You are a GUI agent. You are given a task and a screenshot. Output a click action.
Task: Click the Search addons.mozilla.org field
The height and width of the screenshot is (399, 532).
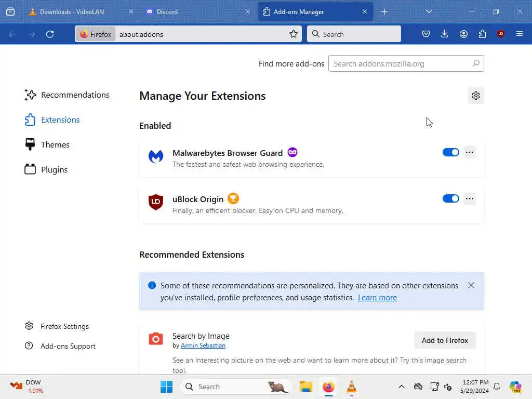tap(406, 63)
